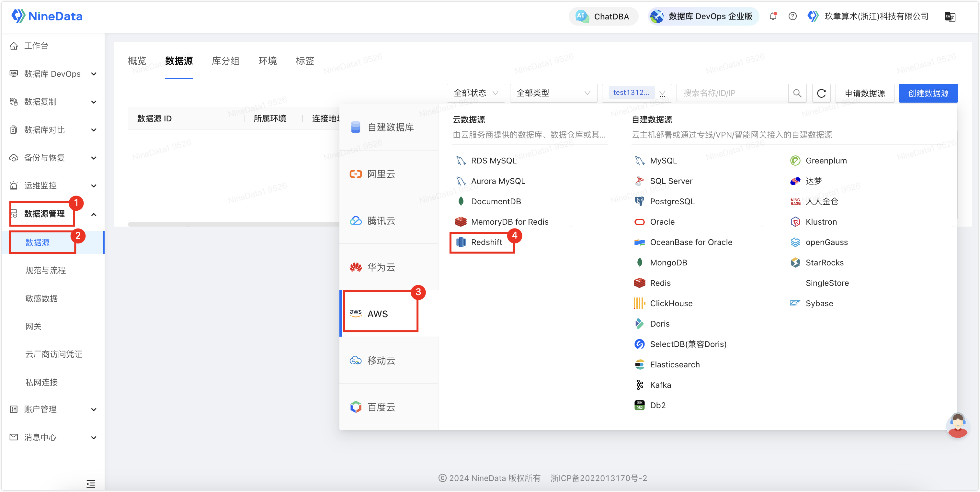Expand the 数据复制 sidebar menu
Viewport: 980px width, 492px height.
point(53,102)
